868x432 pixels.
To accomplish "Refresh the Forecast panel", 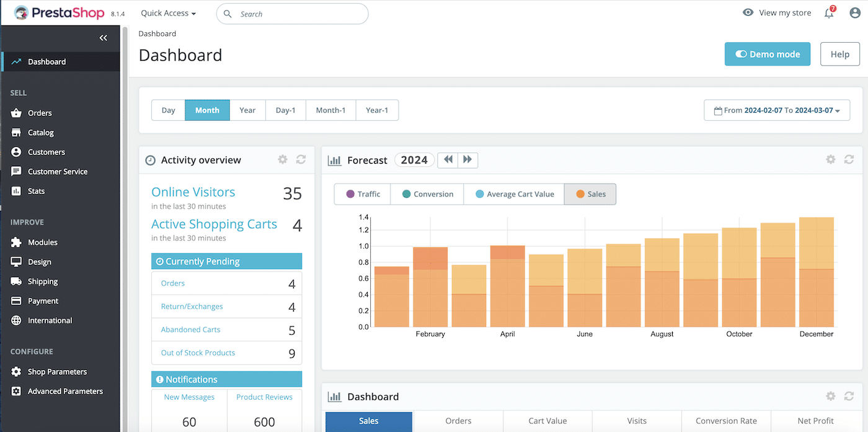I will pos(849,159).
